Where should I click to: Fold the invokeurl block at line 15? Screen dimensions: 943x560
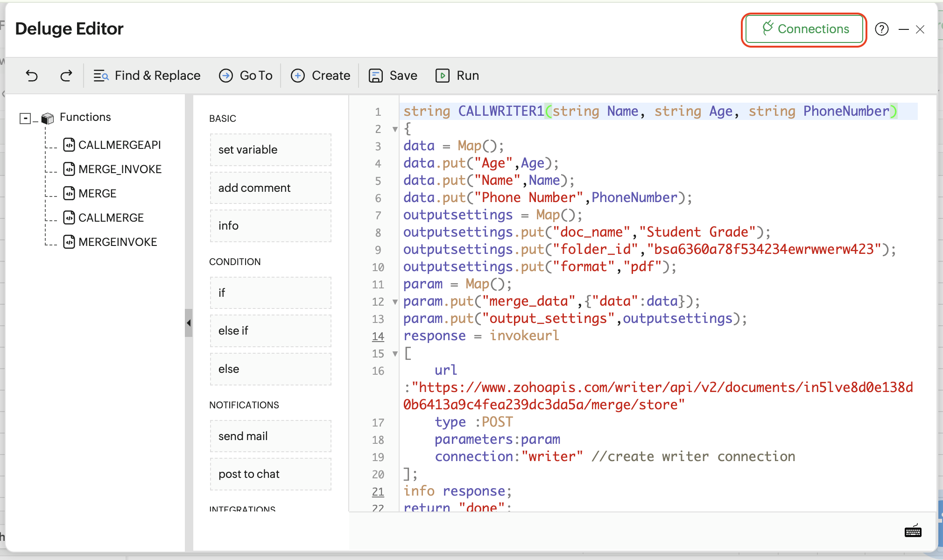tap(395, 354)
